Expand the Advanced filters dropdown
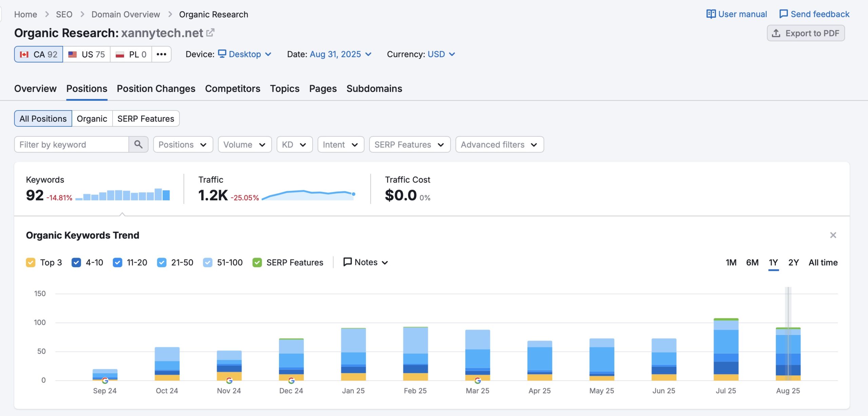Image resolution: width=868 pixels, height=416 pixels. [x=499, y=144]
